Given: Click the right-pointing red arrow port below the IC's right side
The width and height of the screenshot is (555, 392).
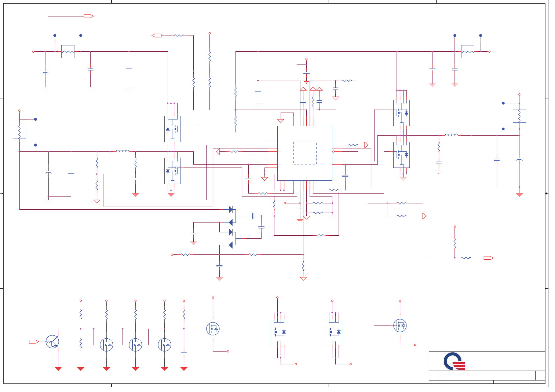Looking at the screenshot, I should point(424,216).
